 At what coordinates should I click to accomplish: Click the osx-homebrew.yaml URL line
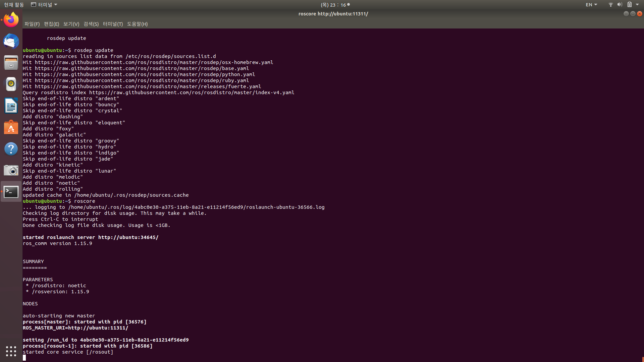coord(148,62)
